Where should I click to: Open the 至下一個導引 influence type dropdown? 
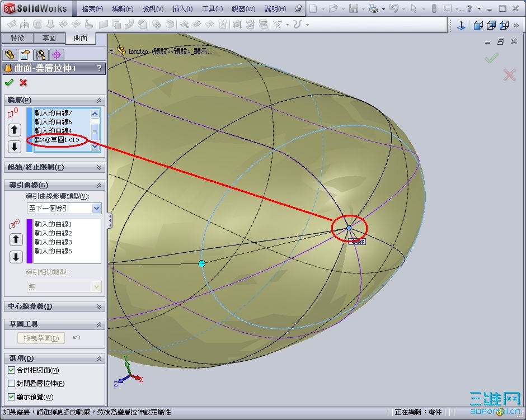coord(97,208)
